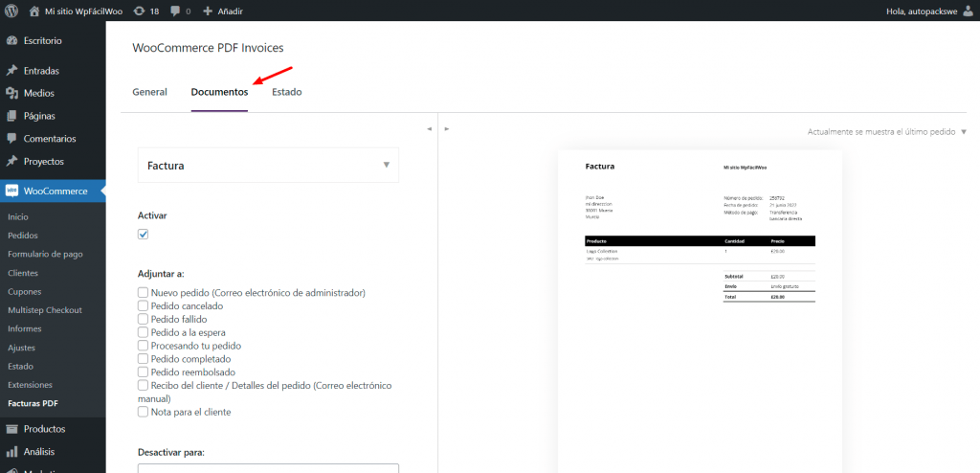Enable Procesando tu pedido attachment

(144, 346)
